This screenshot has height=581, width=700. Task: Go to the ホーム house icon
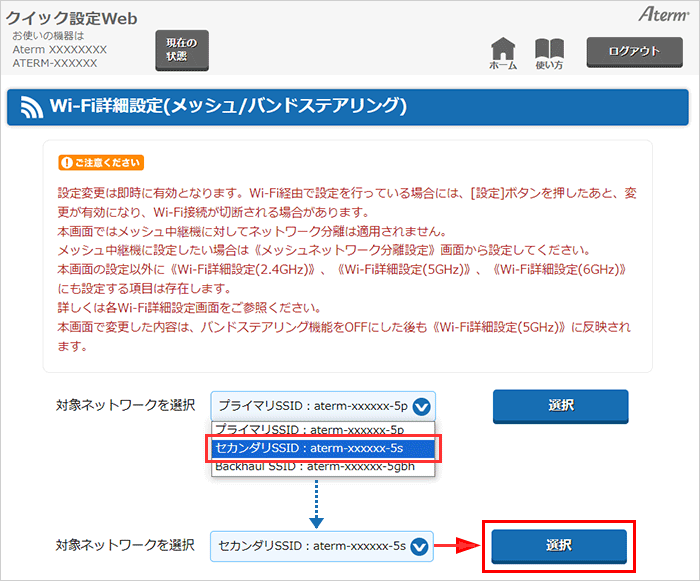[503, 51]
